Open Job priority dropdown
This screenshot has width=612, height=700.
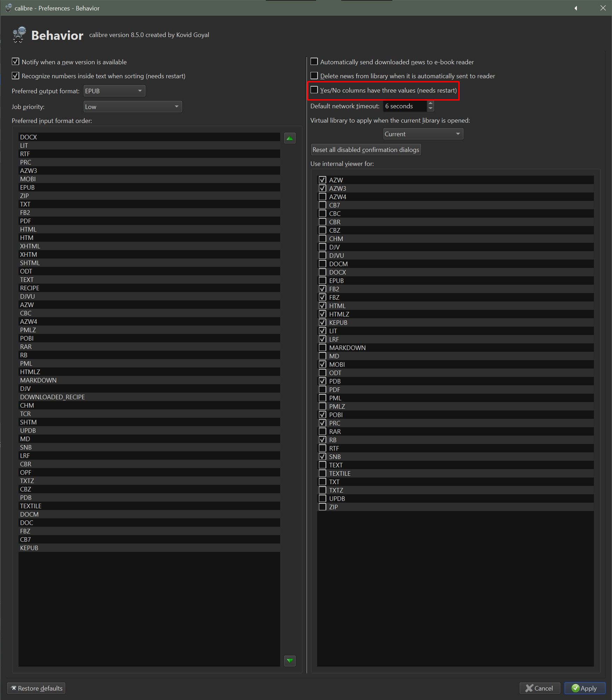pyautogui.click(x=133, y=107)
